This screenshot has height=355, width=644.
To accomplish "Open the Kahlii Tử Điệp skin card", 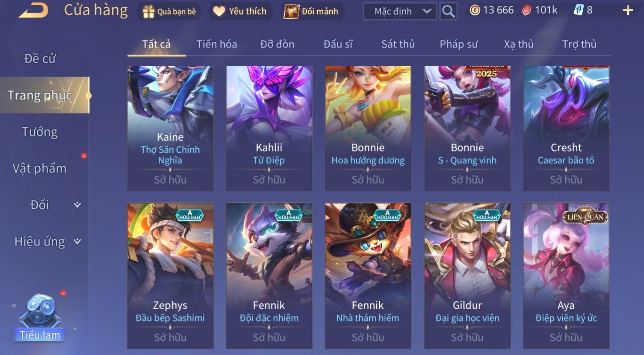I will tap(269, 128).
